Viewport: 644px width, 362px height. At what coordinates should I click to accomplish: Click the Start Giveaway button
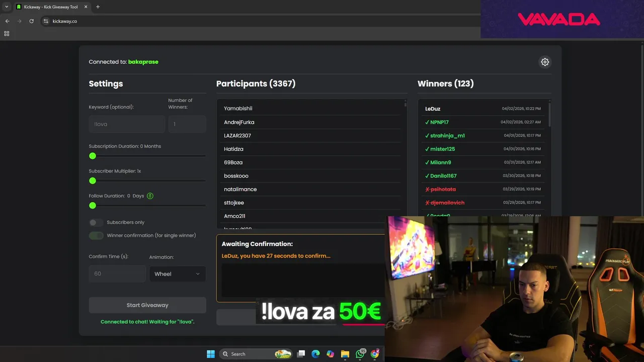coord(147,305)
